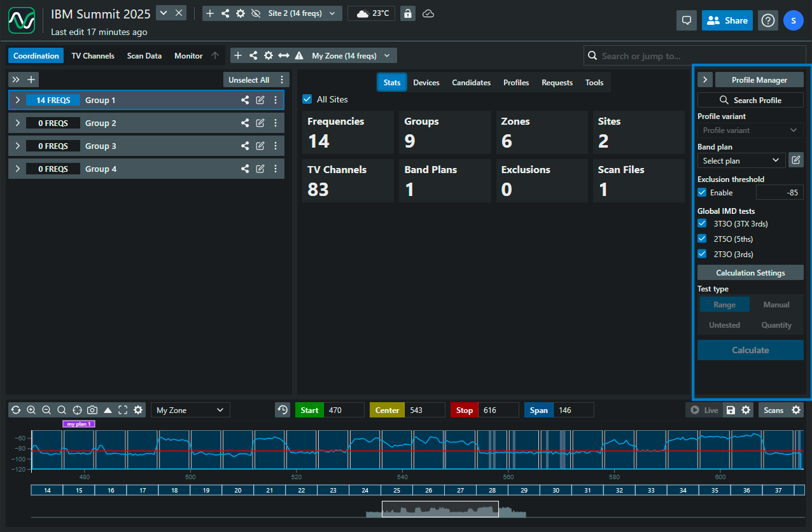Edit band plan with pencil icon

click(795, 160)
